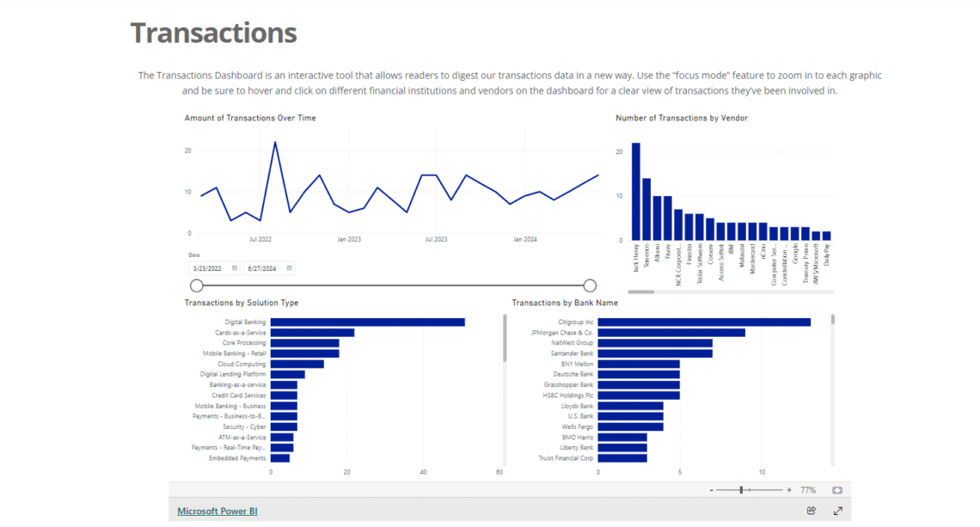
Task: Open the share report icon
Action: pos(812,511)
